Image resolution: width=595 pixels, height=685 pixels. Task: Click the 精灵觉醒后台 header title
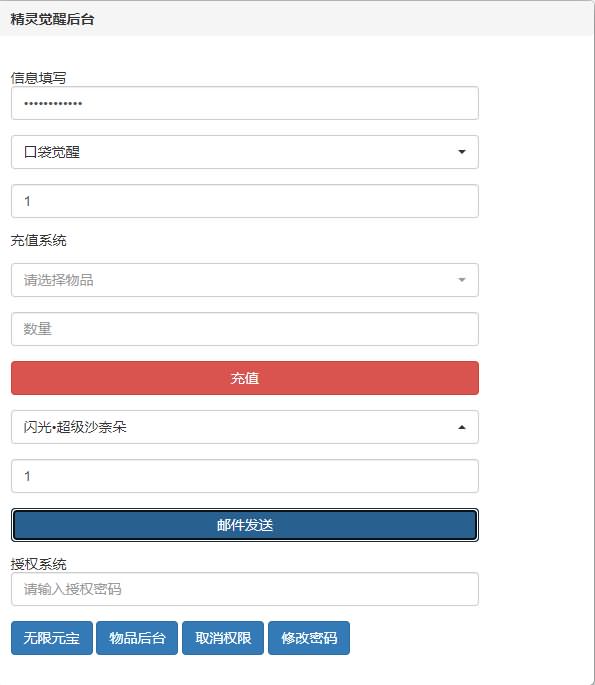(x=52, y=19)
